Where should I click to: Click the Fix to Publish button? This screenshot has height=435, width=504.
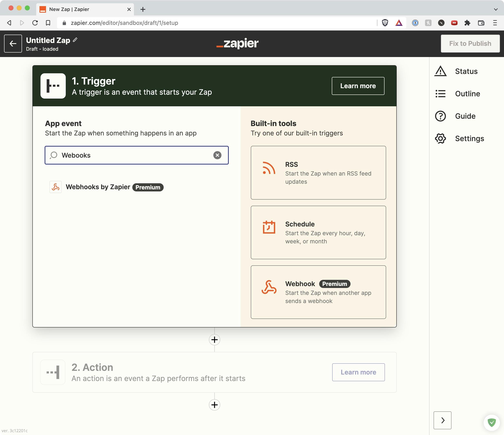click(470, 44)
